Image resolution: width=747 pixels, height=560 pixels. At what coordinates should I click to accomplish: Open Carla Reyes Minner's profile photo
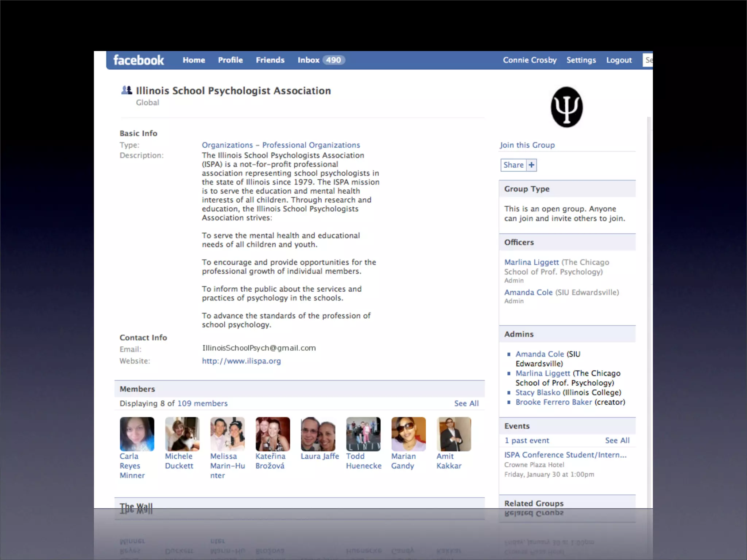tap(137, 434)
